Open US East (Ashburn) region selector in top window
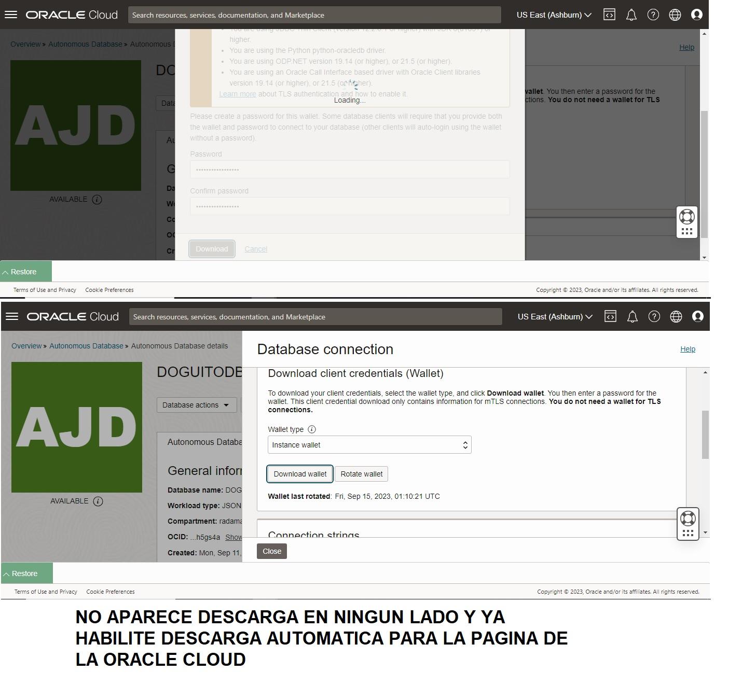The image size is (742, 700). pyautogui.click(x=554, y=15)
